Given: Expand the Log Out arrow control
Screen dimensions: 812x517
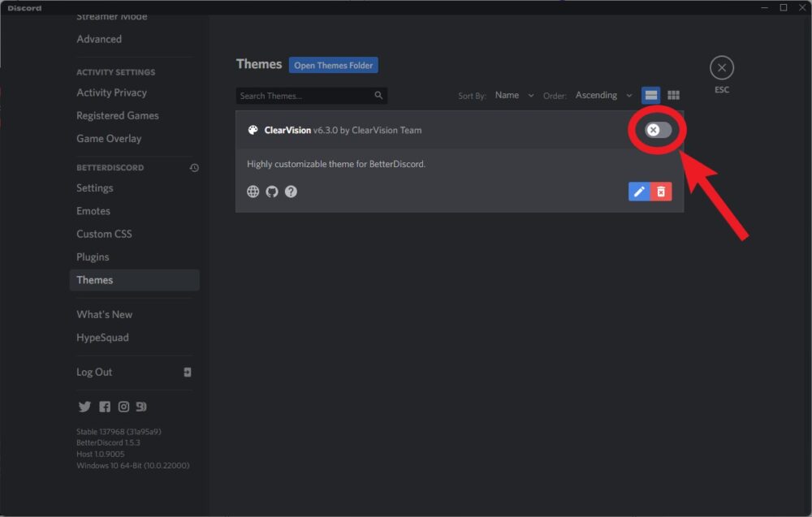Looking at the screenshot, I should 188,372.
